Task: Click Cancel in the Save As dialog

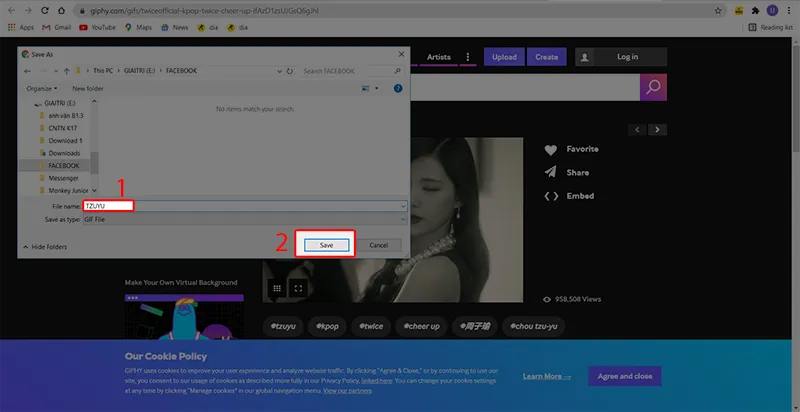Action: coord(379,245)
